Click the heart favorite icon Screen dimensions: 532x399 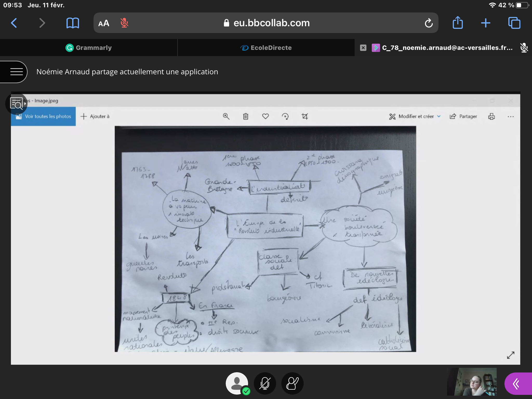[x=265, y=116]
